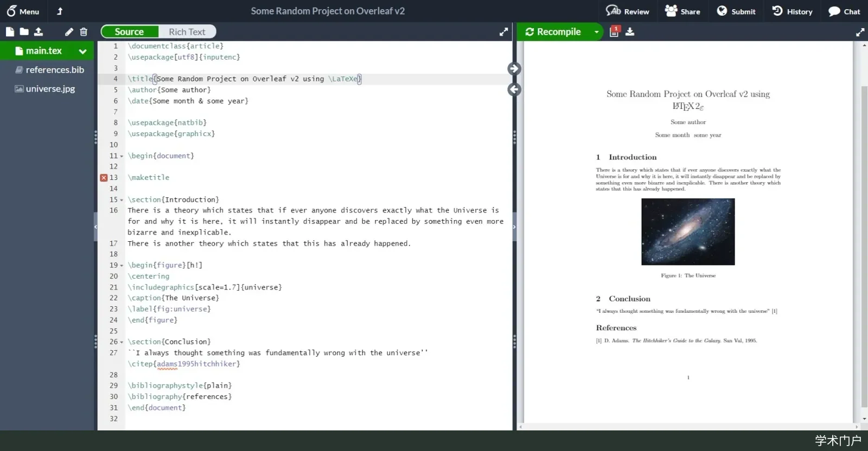The image size is (868, 451).
Task: Click the galaxy image in the PDF preview
Action: (x=688, y=231)
